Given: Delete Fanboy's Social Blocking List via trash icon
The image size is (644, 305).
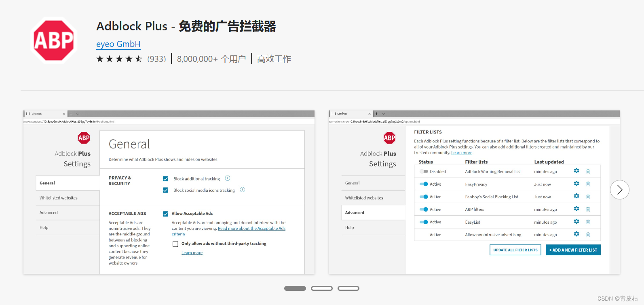Looking at the screenshot, I should [x=588, y=197].
